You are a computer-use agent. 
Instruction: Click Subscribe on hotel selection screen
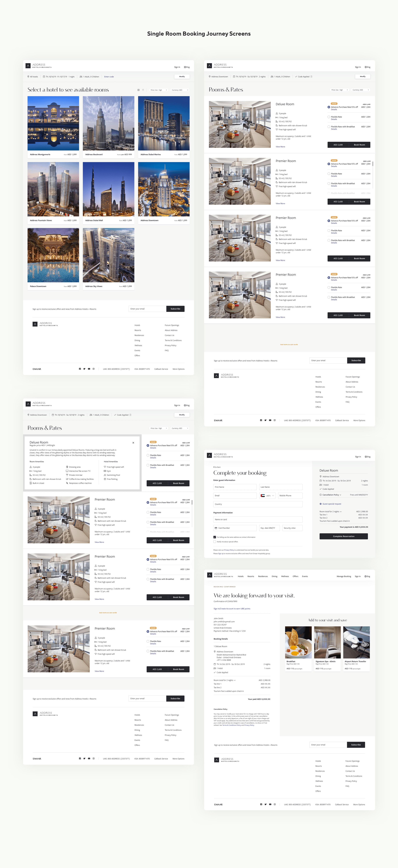(175, 309)
